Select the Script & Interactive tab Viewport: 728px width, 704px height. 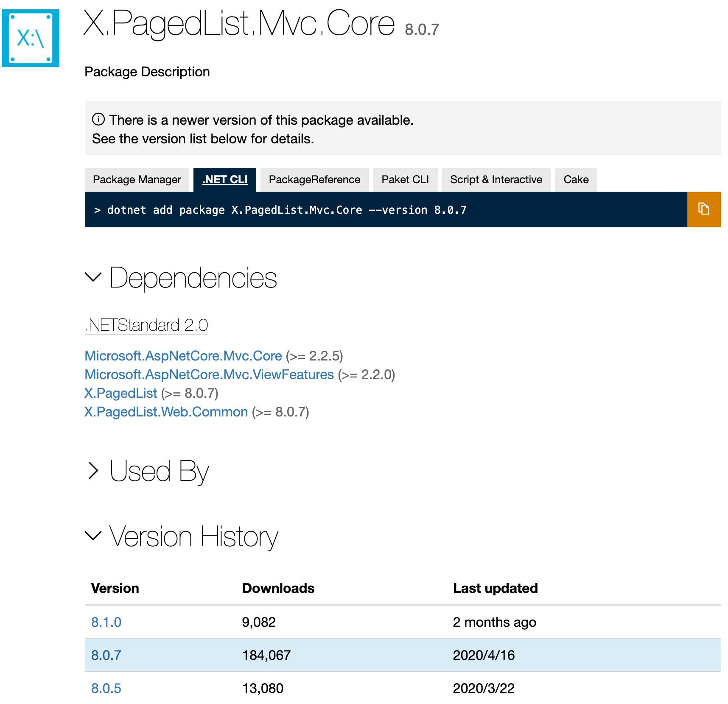[x=496, y=180]
